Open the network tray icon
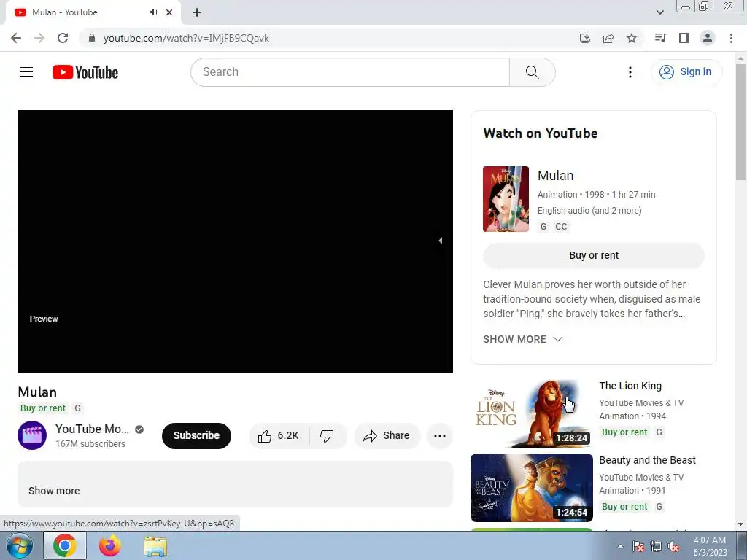The width and height of the screenshot is (747, 560). [x=656, y=546]
